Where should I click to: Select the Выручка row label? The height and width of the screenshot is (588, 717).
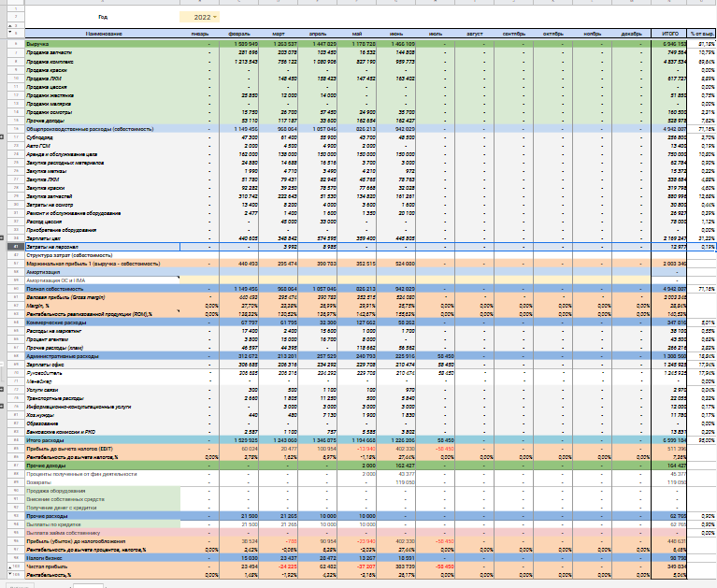click(103, 44)
